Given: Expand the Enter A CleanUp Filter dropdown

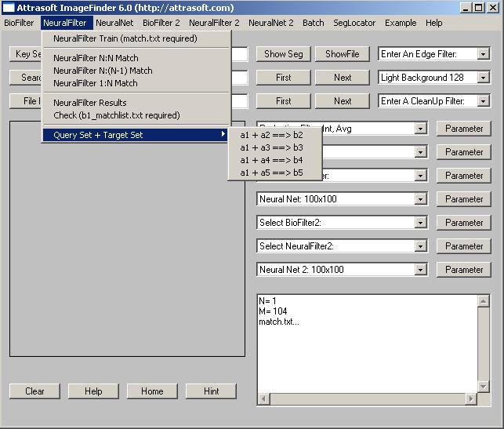Looking at the screenshot, I should (x=483, y=101).
